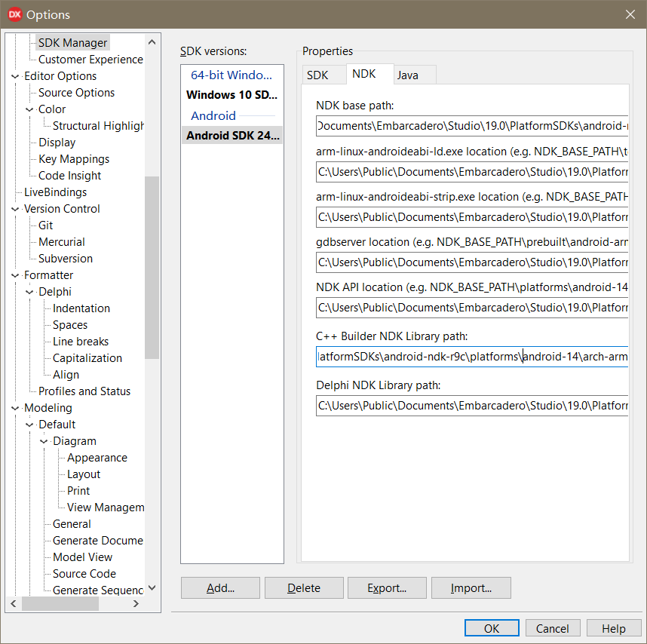
Task: Open Source Code modeling options
Action: tap(84, 573)
